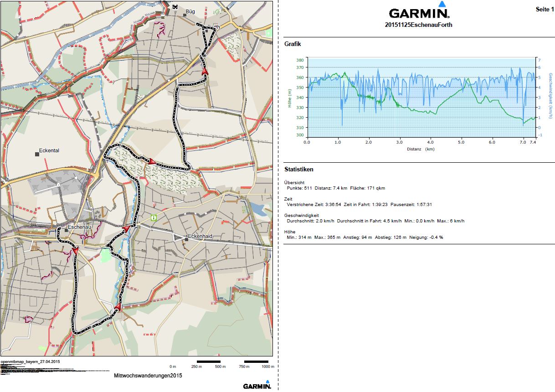Click the Eckental town marker square
The image size is (555, 392).
pos(36,155)
